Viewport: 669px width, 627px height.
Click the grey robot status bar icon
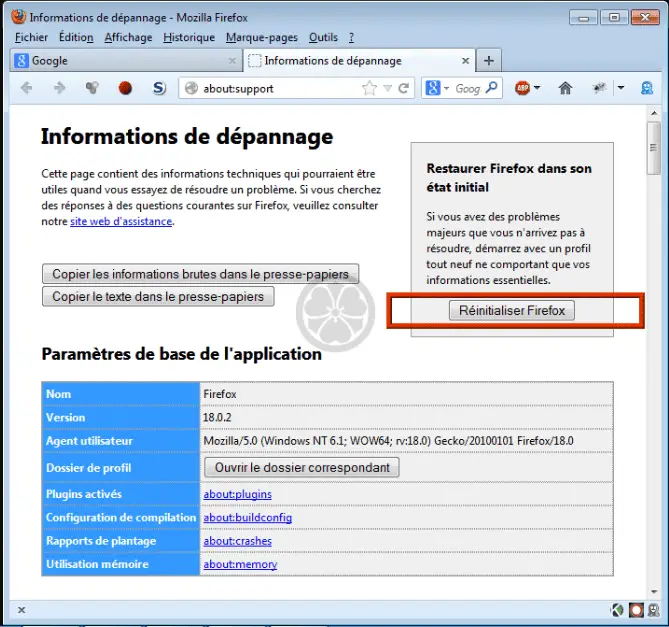pyautogui.click(x=654, y=610)
